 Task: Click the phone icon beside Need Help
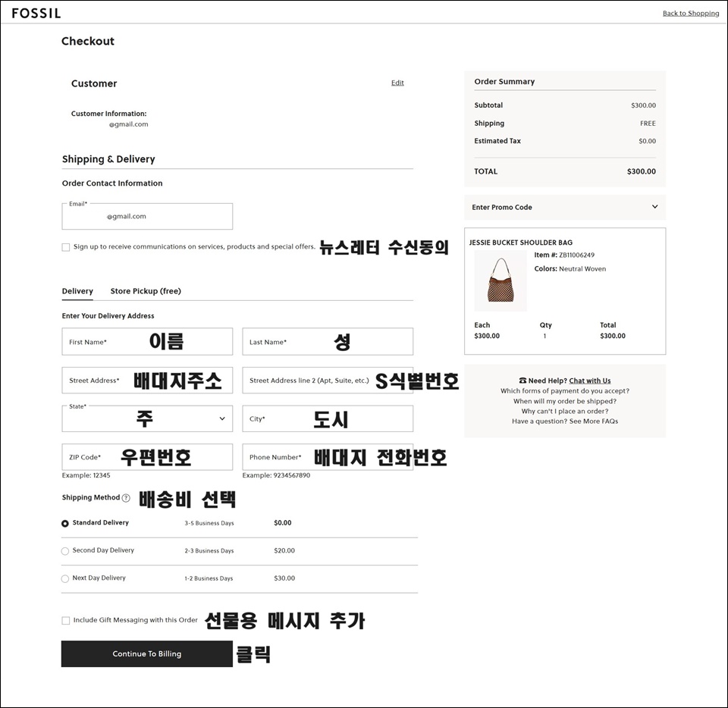522,381
